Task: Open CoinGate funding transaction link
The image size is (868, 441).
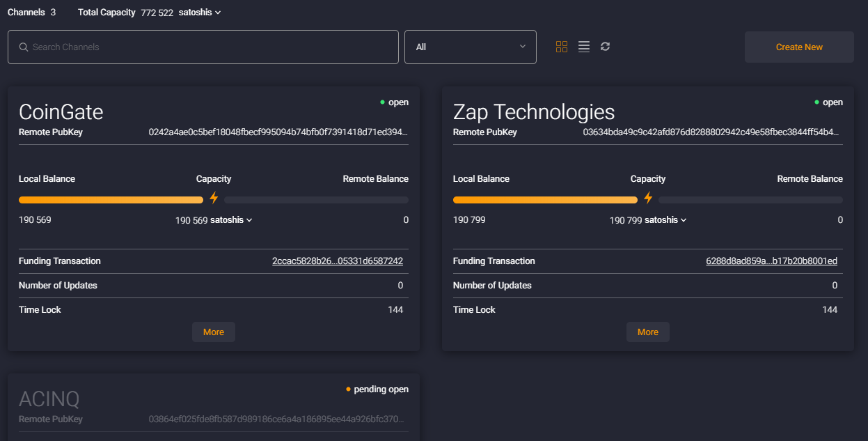Action: coord(338,261)
